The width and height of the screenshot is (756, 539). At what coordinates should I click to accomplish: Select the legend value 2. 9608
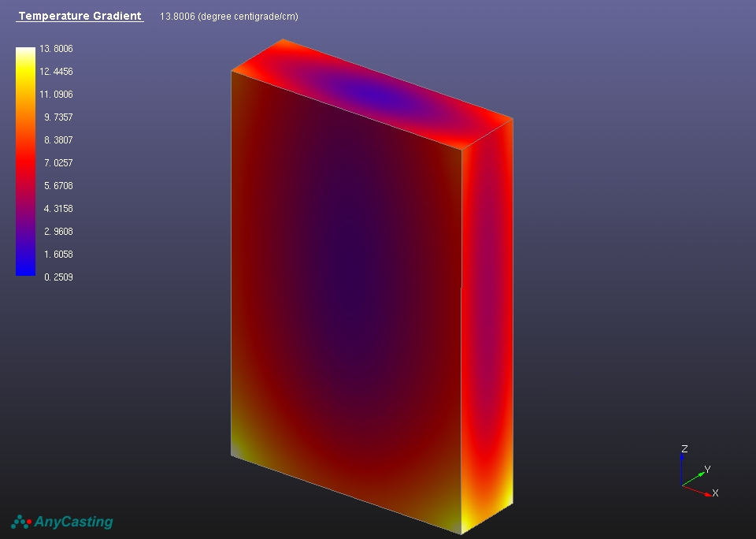point(58,232)
